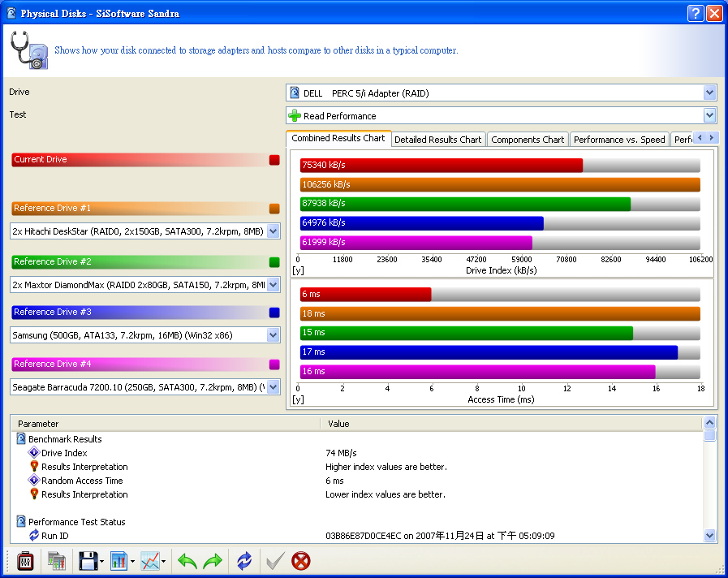728x578 pixels.
Task: Click the results list scrollbar thumb
Action: pos(709,435)
